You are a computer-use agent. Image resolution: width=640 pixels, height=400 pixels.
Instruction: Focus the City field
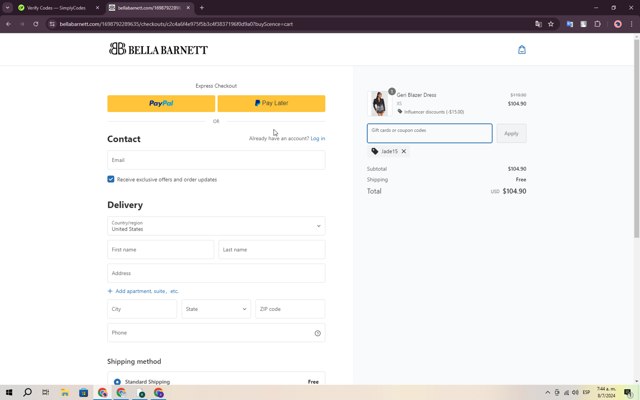click(x=142, y=309)
